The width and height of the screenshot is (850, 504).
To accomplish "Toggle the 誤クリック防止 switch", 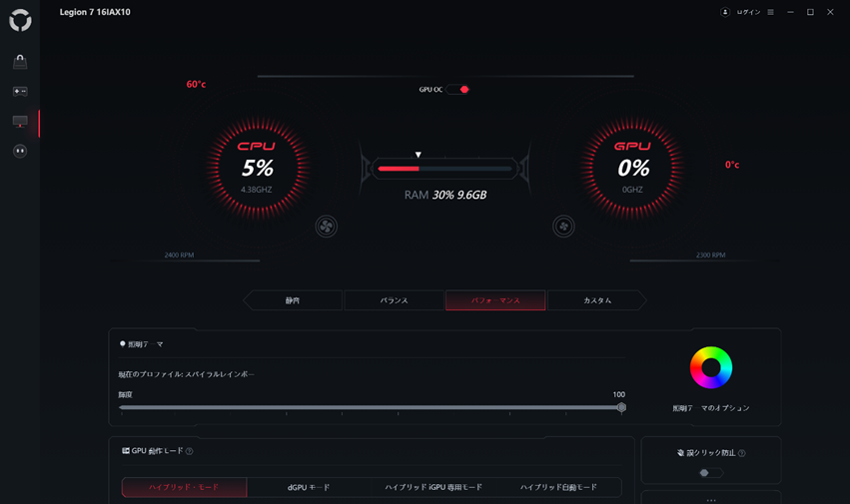I will (x=711, y=473).
